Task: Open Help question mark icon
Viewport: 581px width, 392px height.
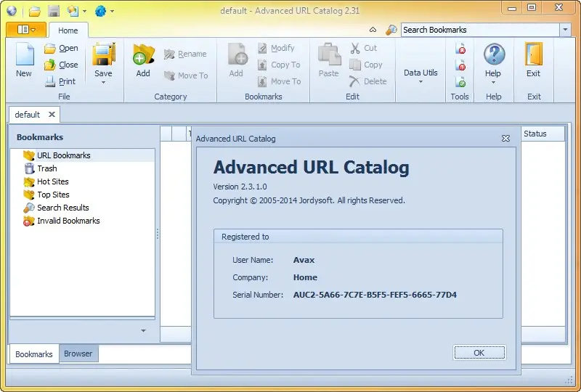Action: tap(494, 54)
